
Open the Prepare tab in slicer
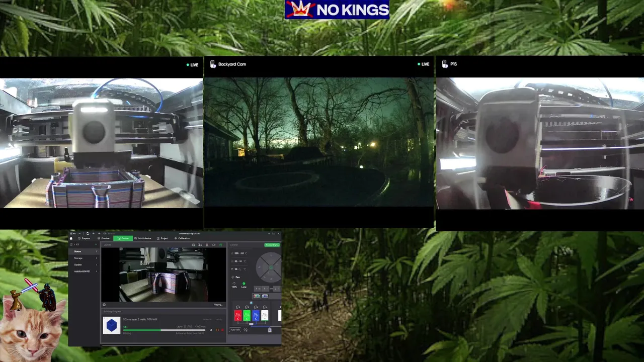tap(84, 238)
